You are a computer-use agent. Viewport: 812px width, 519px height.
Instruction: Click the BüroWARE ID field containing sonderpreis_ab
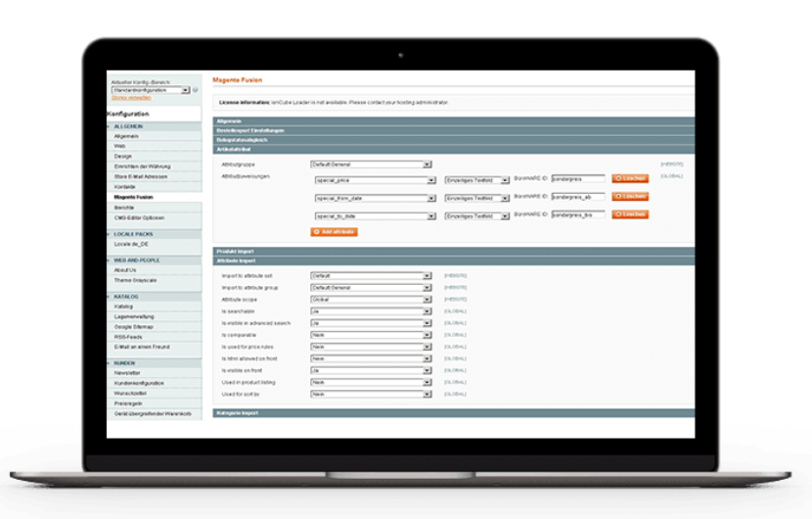point(578,197)
